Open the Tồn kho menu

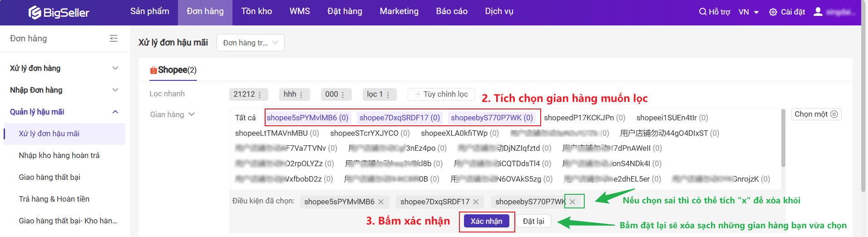pos(256,11)
